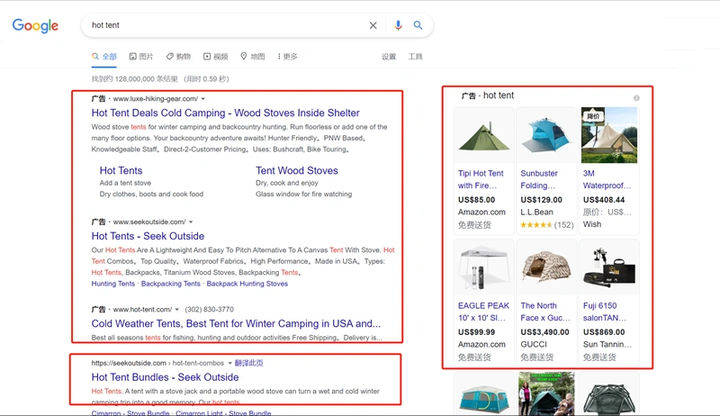Expand dropdown arrow next to www.seekoutside.com URL
Screen dimensions: 720x416
pyautogui.click(x=191, y=222)
